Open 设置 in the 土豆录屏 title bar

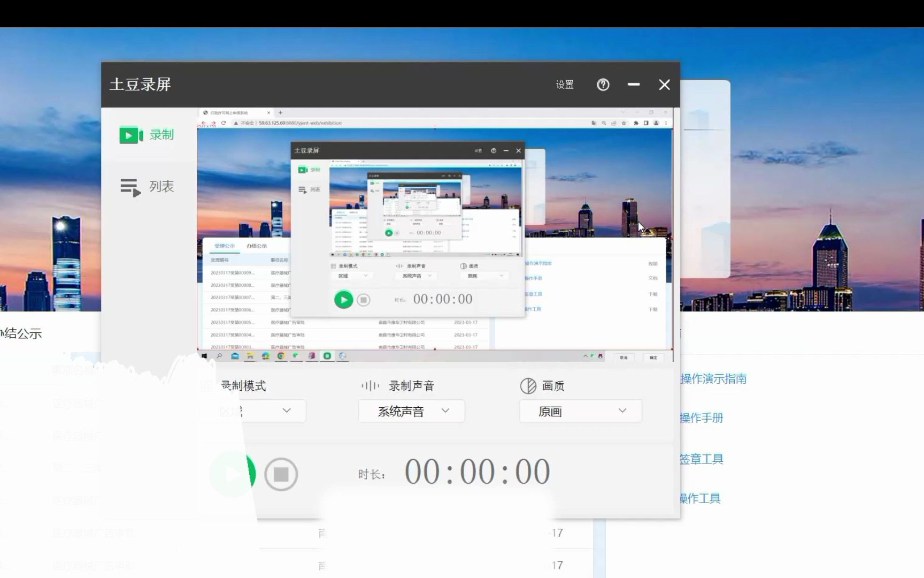tap(565, 85)
